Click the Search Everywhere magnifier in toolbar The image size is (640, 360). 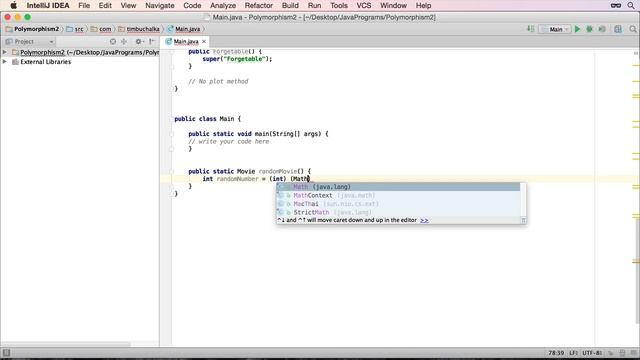click(633, 29)
